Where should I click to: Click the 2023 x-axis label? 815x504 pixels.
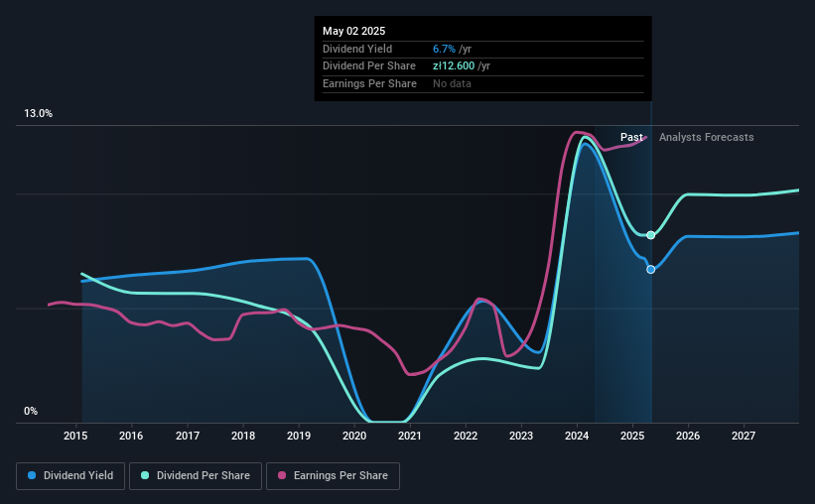pyautogui.click(x=521, y=436)
